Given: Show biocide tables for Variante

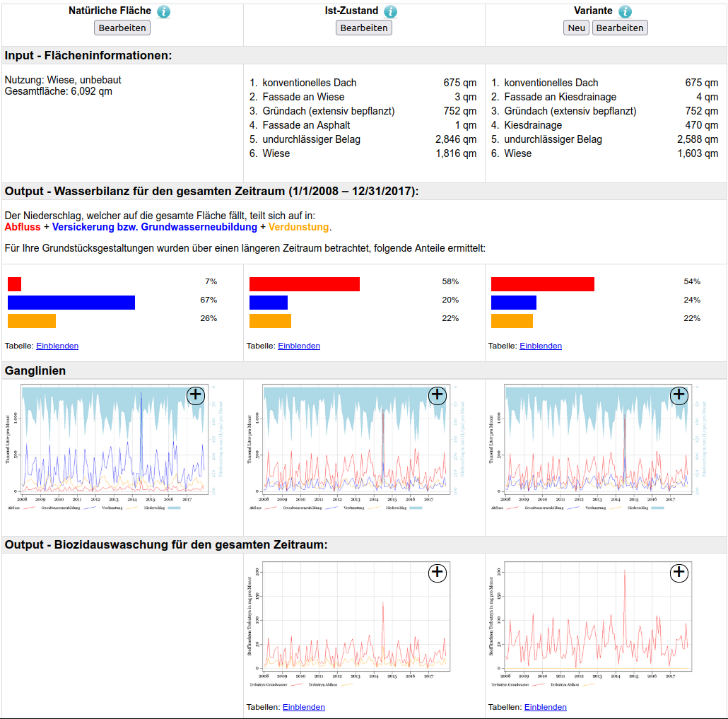Looking at the screenshot, I should pos(546,707).
